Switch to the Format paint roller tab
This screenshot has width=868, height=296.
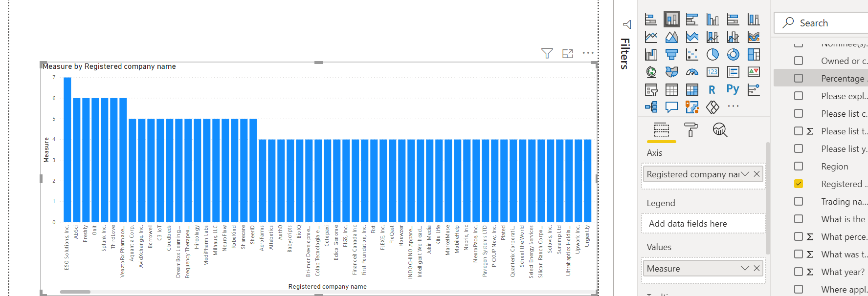(x=691, y=130)
